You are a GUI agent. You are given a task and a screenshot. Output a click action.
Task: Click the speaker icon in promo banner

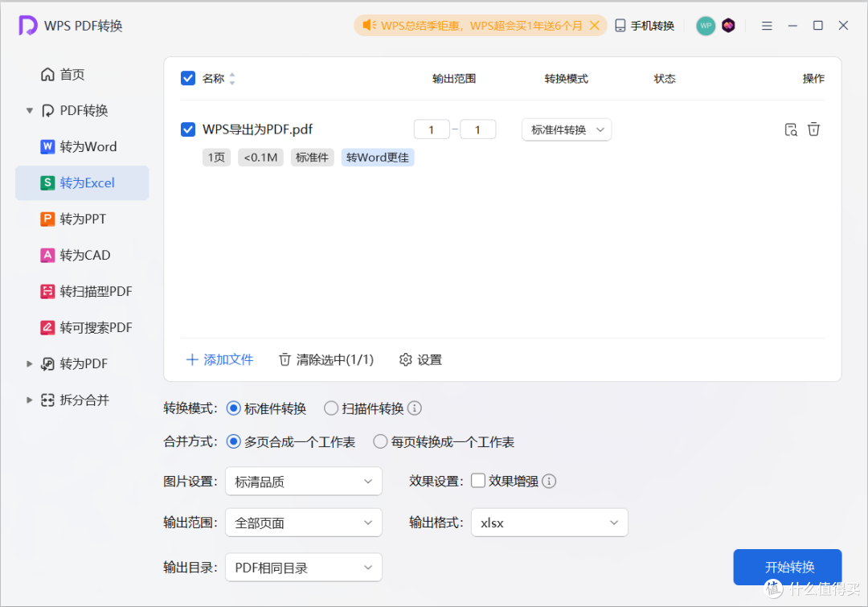tap(369, 26)
